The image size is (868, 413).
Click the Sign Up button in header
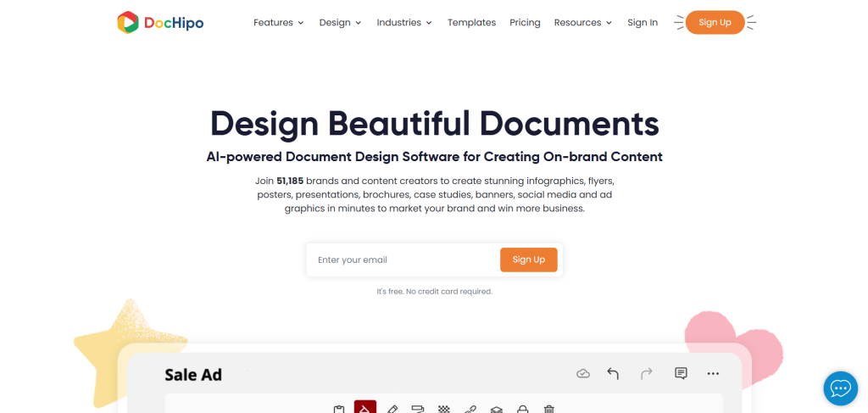click(715, 23)
